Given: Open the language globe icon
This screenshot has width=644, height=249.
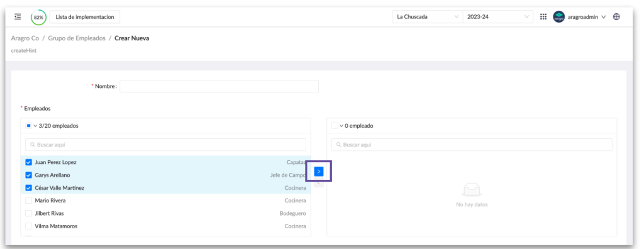Looking at the screenshot, I should (616, 17).
